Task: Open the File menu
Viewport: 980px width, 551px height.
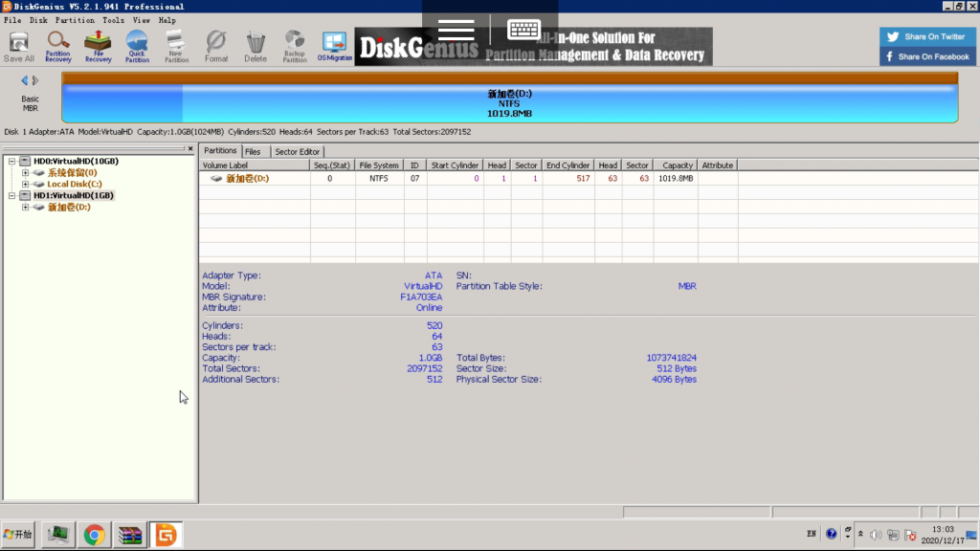Action: (x=12, y=21)
